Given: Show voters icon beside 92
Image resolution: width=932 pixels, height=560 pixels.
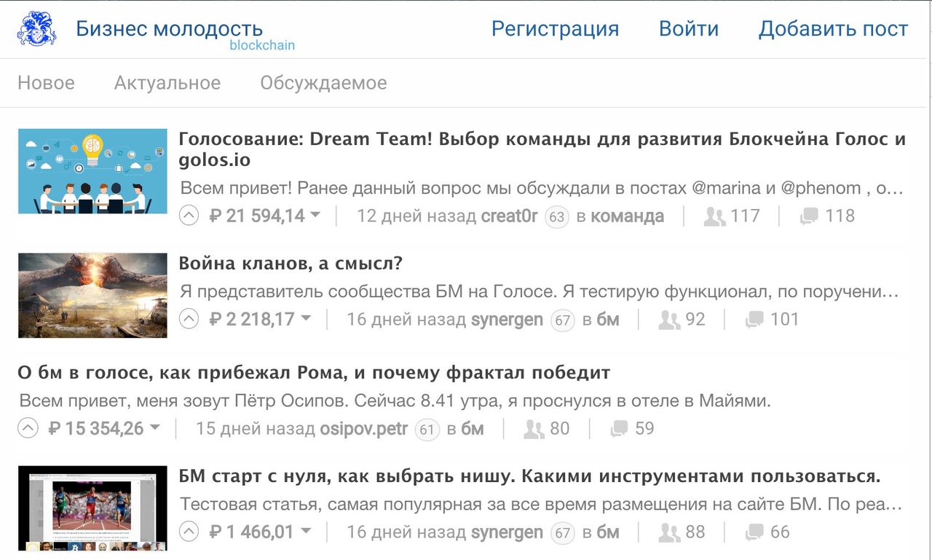Looking at the screenshot, I should point(669,320).
